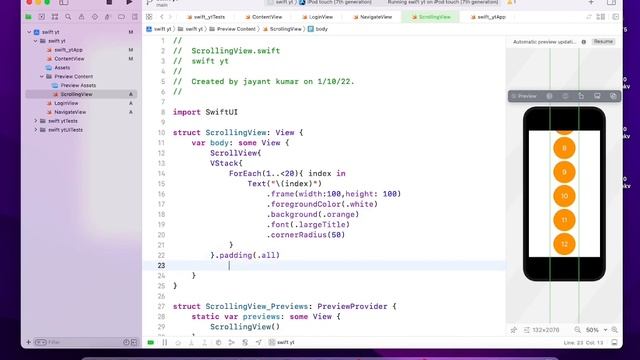Switch to the swift_ytApp tab
The height and width of the screenshot is (360, 640).
(x=488, y=17)
